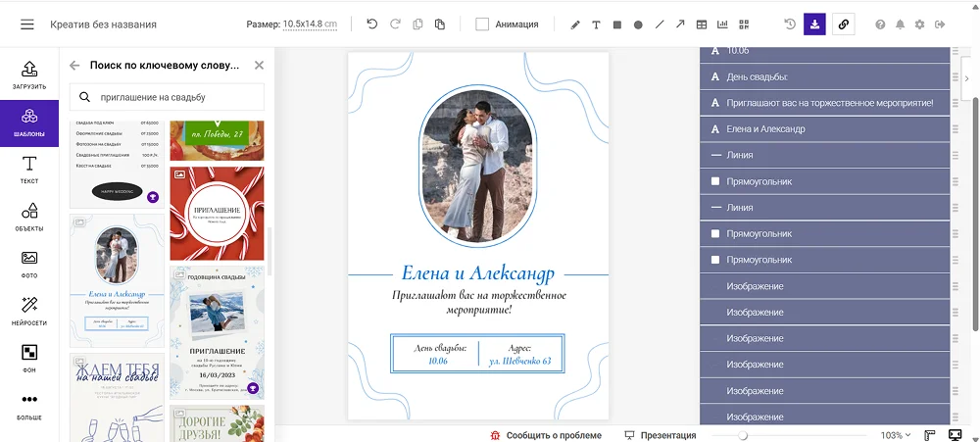Toggle checkbox on second Прямоугольник layer
The height and width of the screenshot is (442, 980).
[715, 234]
